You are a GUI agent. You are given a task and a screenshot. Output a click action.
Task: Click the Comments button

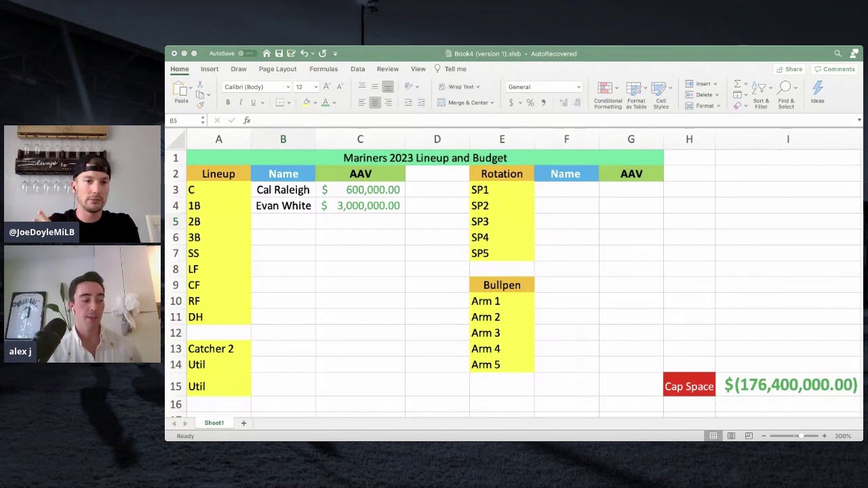click(x=834, y=69)
